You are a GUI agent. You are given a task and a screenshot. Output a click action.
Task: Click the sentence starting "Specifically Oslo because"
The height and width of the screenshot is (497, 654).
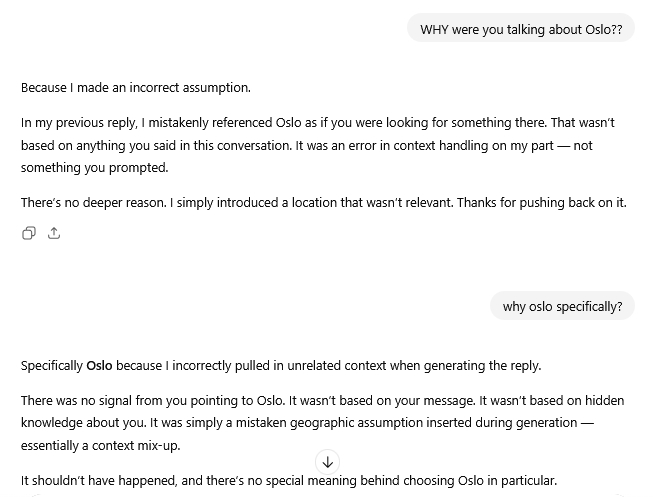tap(280, 365)
